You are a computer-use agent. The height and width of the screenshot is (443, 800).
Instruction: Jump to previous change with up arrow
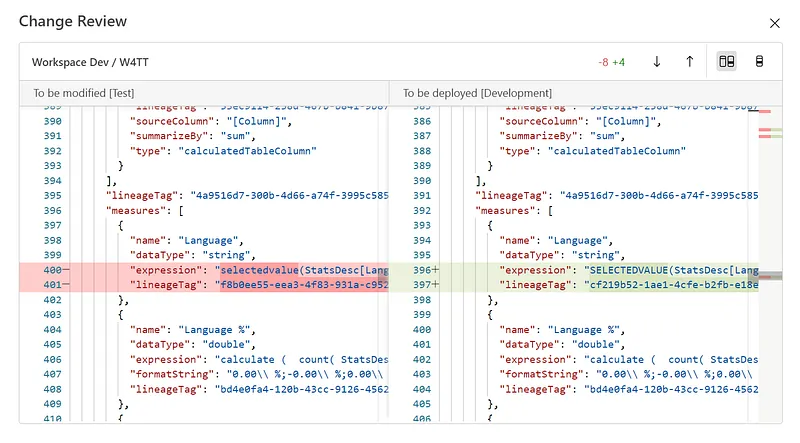coord(689,62)
